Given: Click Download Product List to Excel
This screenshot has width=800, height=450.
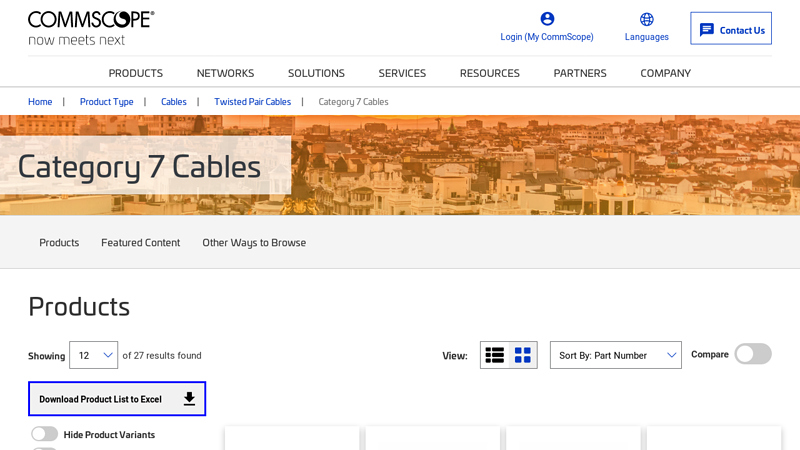Looking at the screenshot, I should [x=117, y=398].
